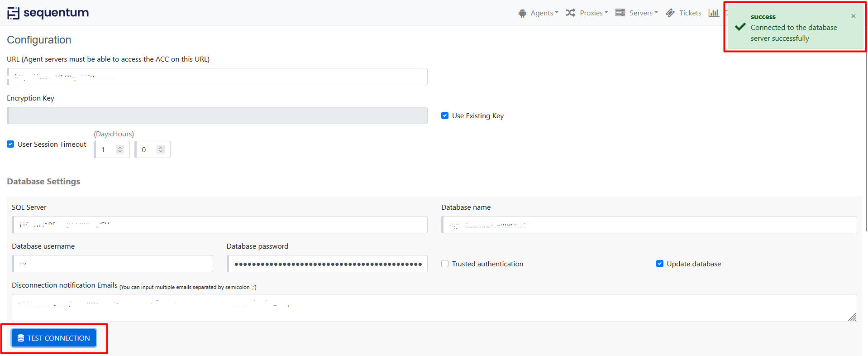The width and height of the screenshot is (868, 356).
Task: Click the green success checkmark icon
Action: 740,27
